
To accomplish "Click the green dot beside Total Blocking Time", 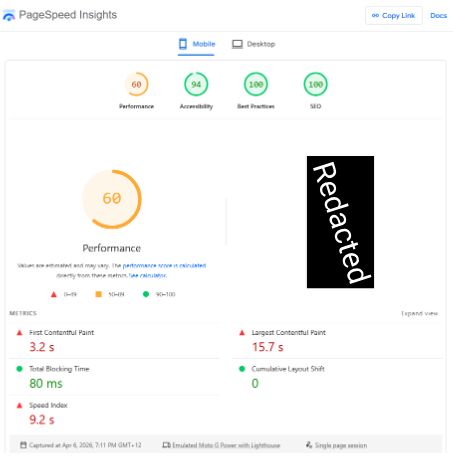I will 19,369.
